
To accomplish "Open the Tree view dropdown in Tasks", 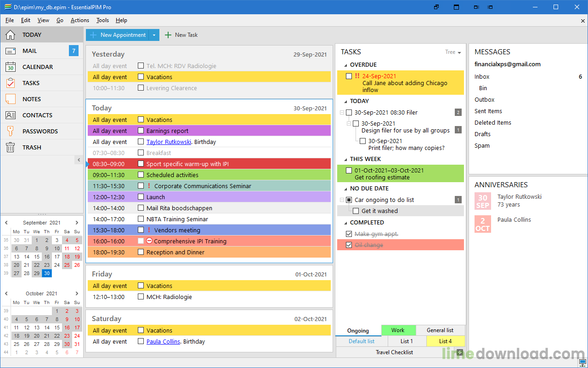I will click(x=453, y=52).
